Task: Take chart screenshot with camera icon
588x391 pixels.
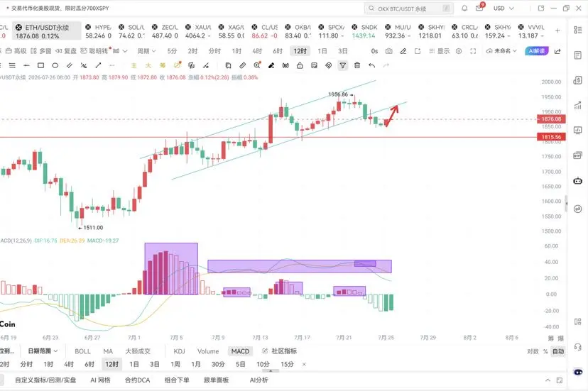Action: coord(389,51)
